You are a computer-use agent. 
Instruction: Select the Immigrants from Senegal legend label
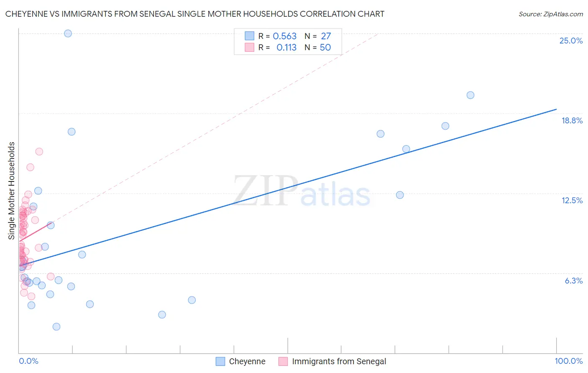(x=339, y=361)
